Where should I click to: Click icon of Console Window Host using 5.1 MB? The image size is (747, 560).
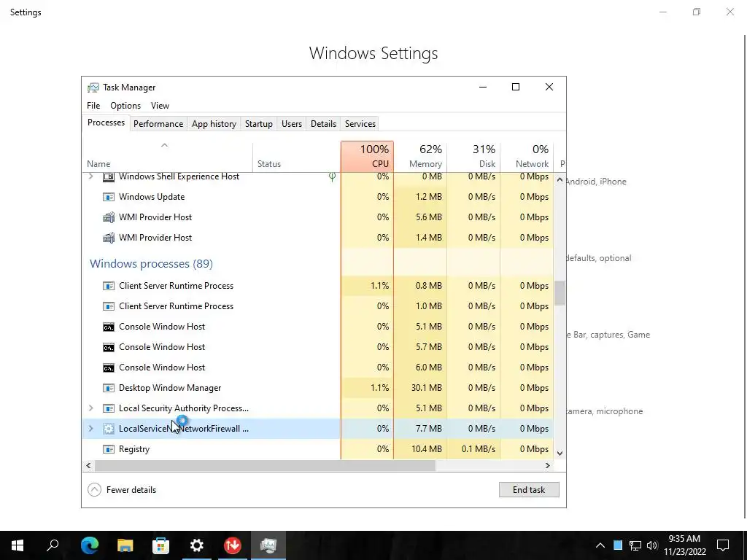109,327
